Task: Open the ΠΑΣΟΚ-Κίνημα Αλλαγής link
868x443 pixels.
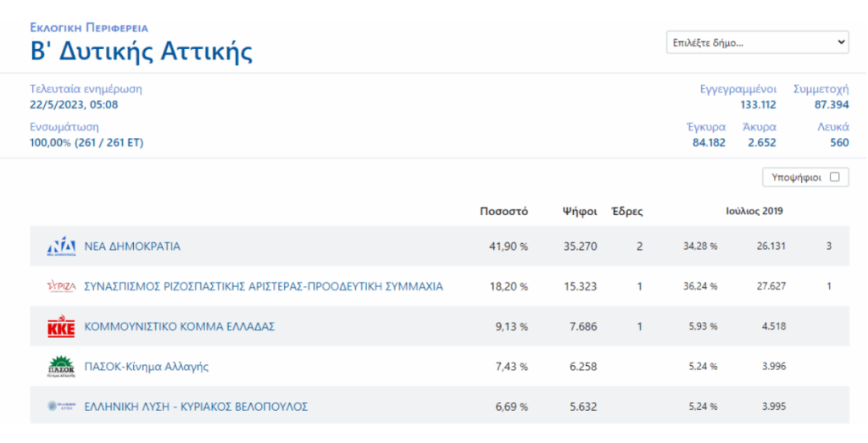Action: 146,367
